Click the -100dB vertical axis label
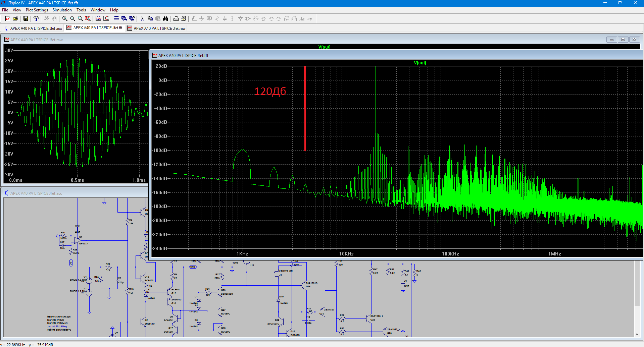 pos(160,150)
